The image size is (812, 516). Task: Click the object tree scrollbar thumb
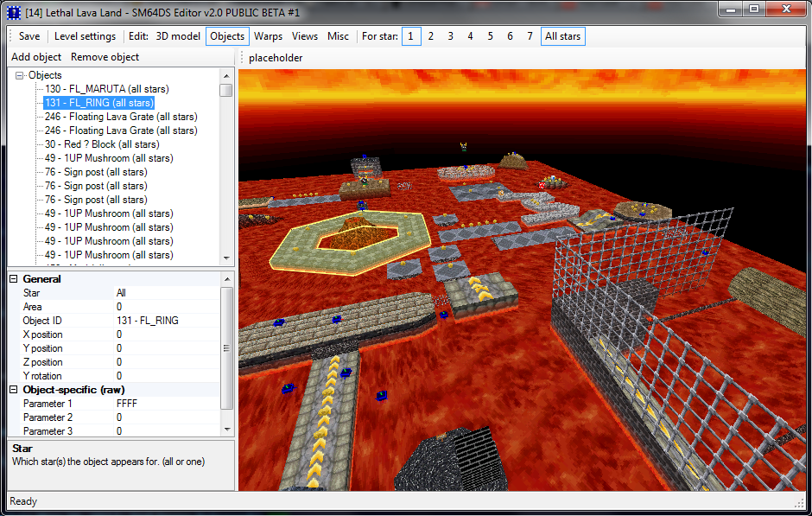(x=225, y=90)
